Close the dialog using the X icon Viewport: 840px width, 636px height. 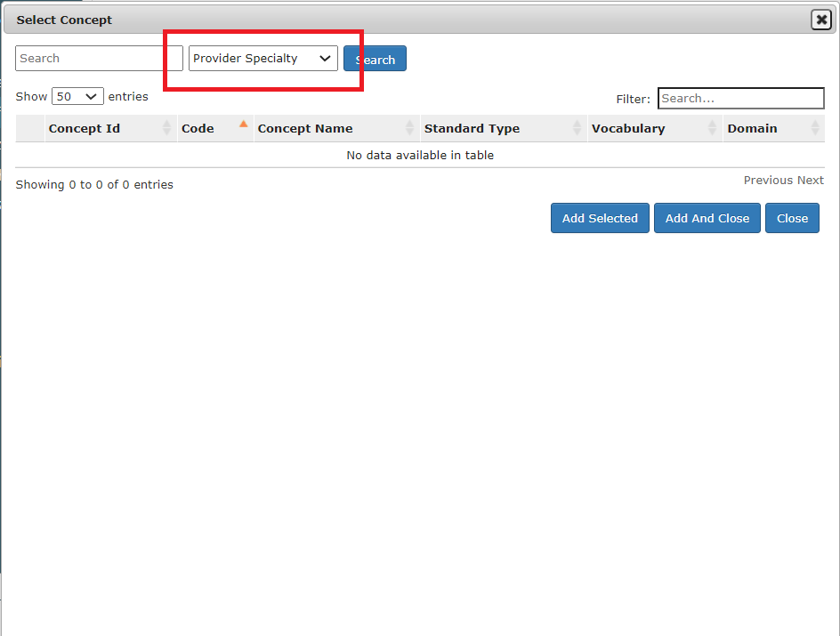[820, 19]
